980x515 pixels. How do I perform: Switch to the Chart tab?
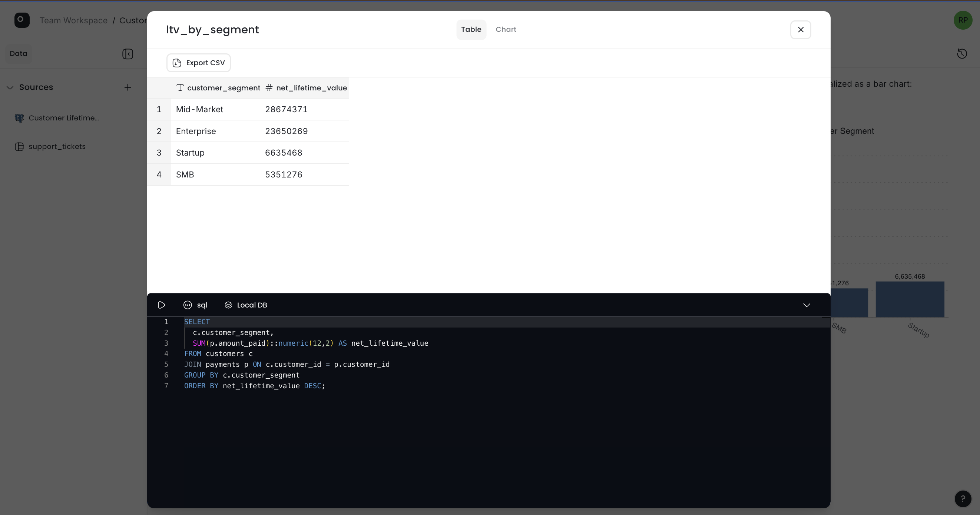(x=506, y=29)
